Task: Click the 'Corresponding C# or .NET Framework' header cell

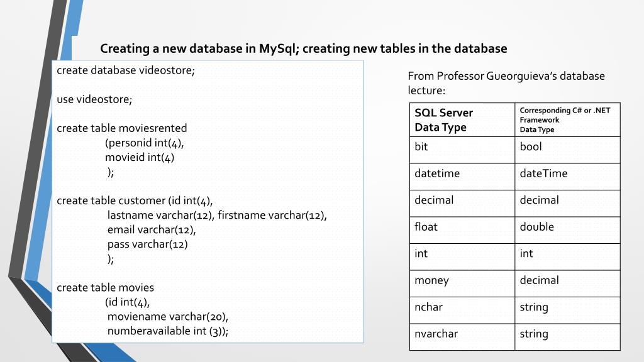Action: click(568, 120)
